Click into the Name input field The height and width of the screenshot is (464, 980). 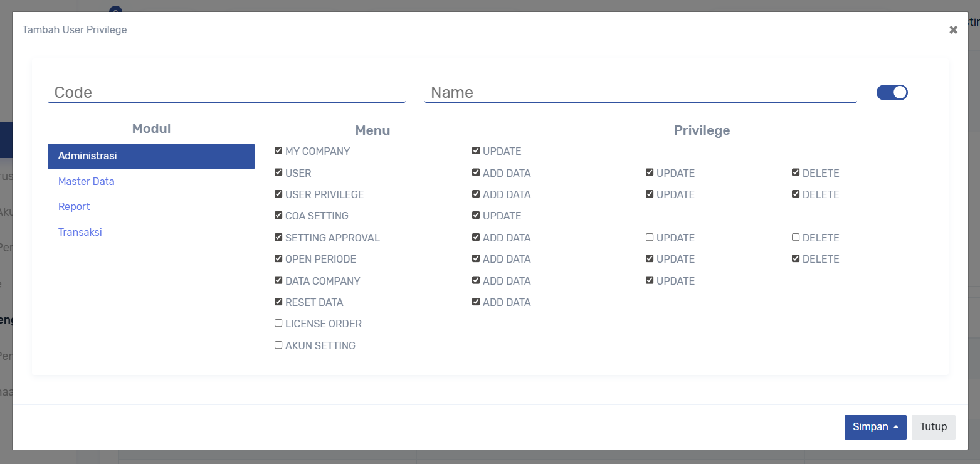pyautogui.click(x=640, y=92)
